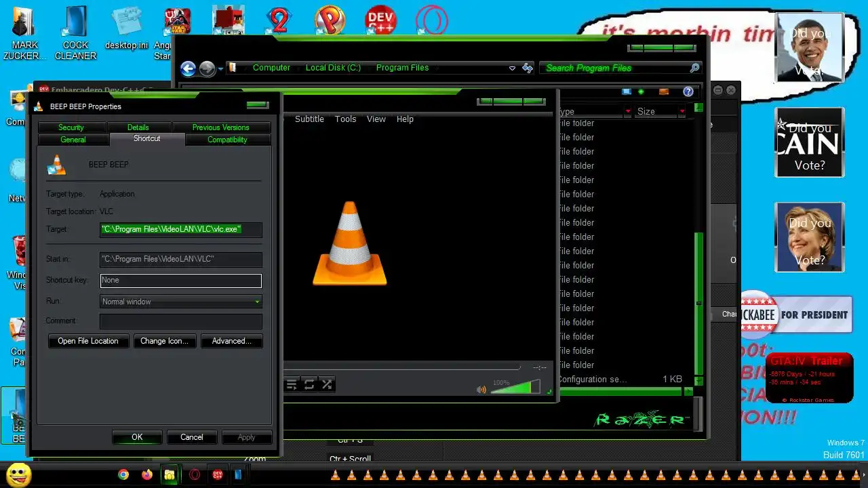Click the Obama Did you Vote gadget
This screenshot has height=488, width=868.
(x=810, y=47)
